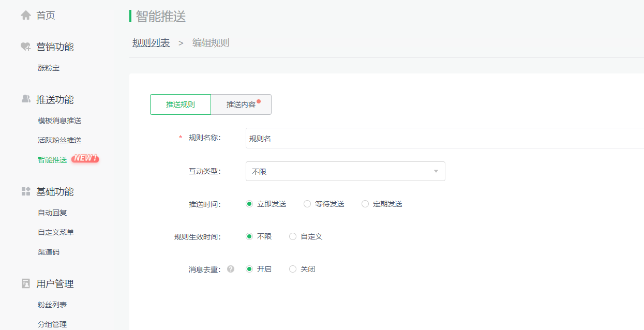
Task: Click the grid icon next to 基础功能
Action: [25, 191]
